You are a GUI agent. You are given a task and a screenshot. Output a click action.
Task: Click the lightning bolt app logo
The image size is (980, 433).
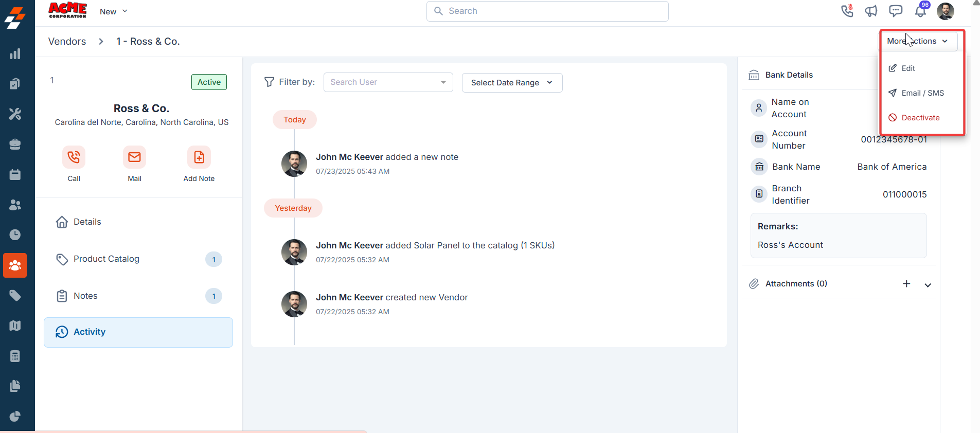tap(15, 17)
